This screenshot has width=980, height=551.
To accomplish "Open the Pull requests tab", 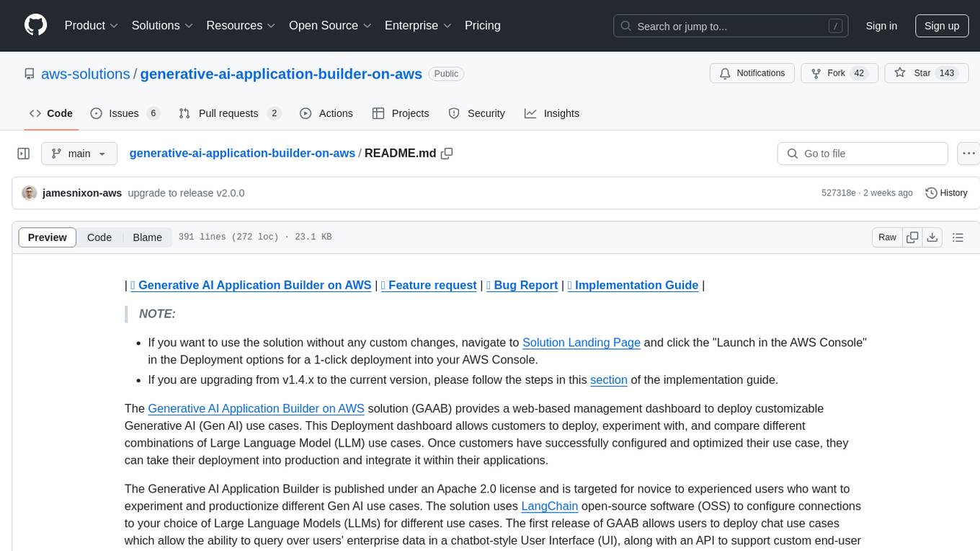I will (229, 113).
